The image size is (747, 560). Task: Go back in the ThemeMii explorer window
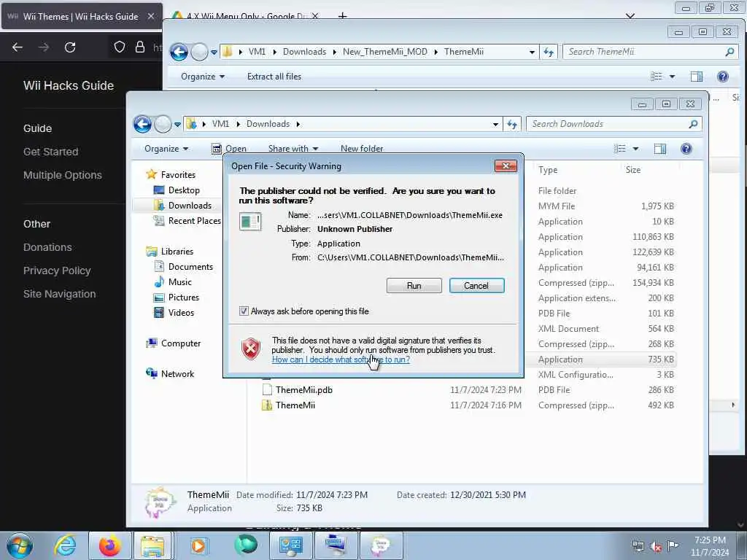click(179, 52)
